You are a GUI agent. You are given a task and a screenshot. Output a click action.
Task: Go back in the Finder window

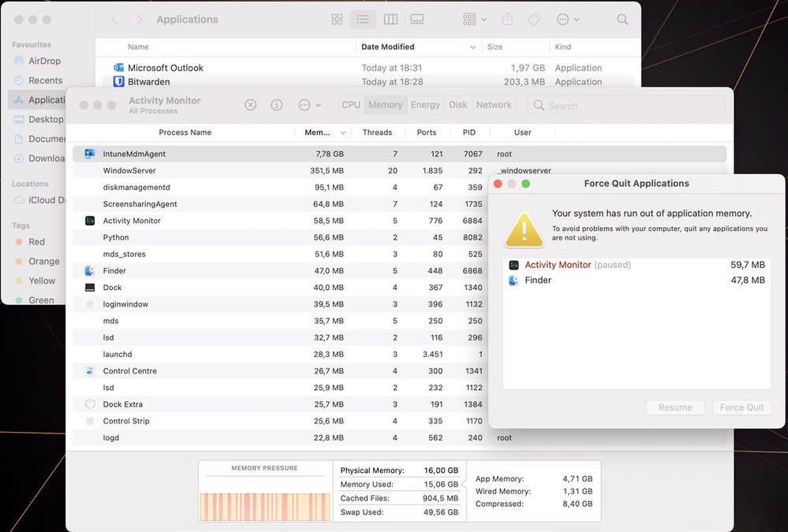click(x=114, y=20)
